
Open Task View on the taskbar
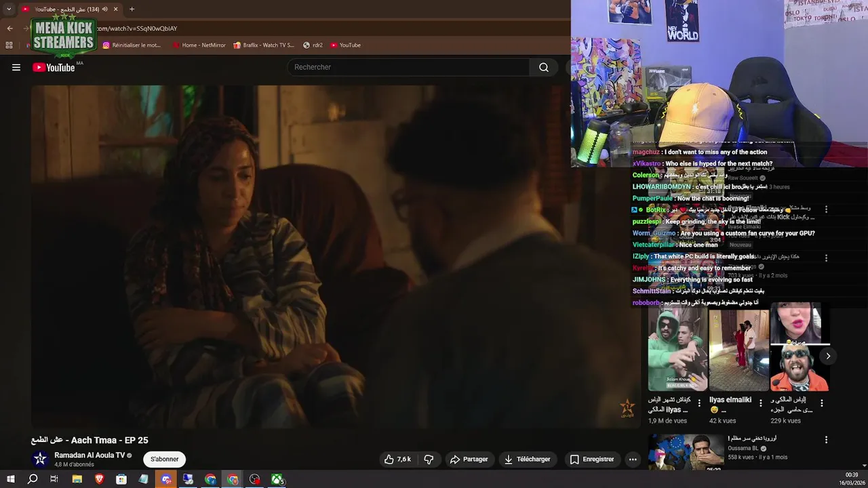(x=54, y=479)
